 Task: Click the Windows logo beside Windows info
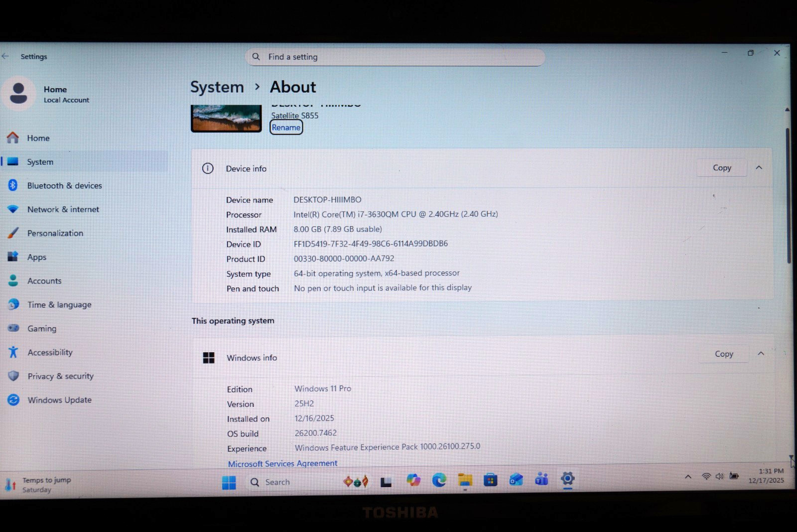(x=209, y=358)
